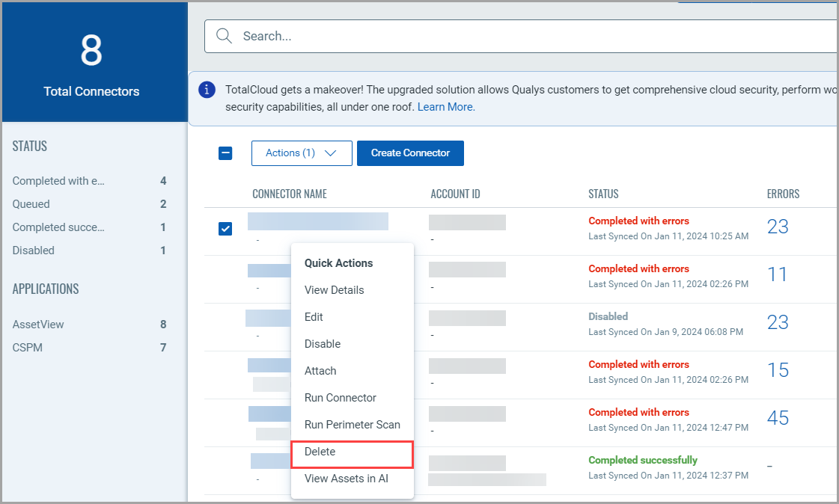Filter by AssetView application
This screenshot has height=504, width=839.
coord(38,325)
